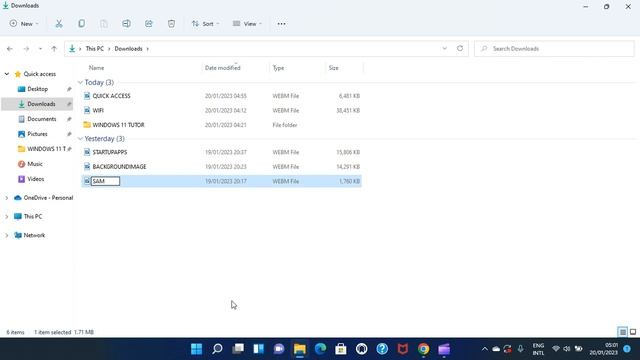
Task: Open taskbar Search
Action: coord(217,349)
